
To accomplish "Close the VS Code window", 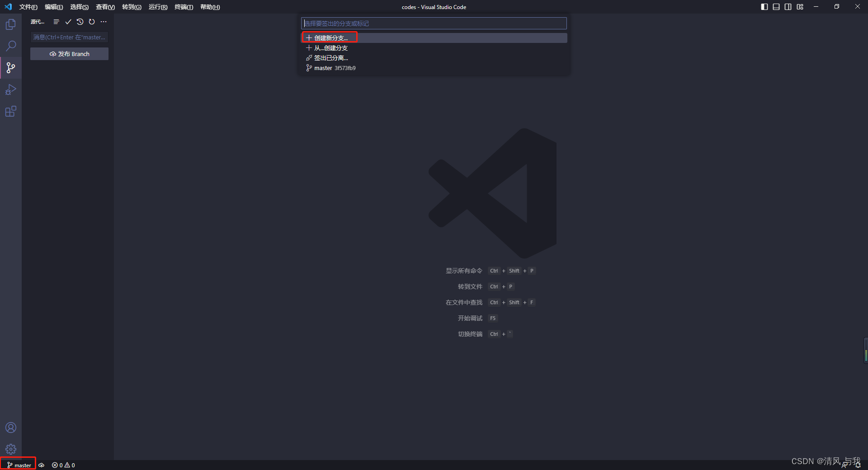I will 858,7.
